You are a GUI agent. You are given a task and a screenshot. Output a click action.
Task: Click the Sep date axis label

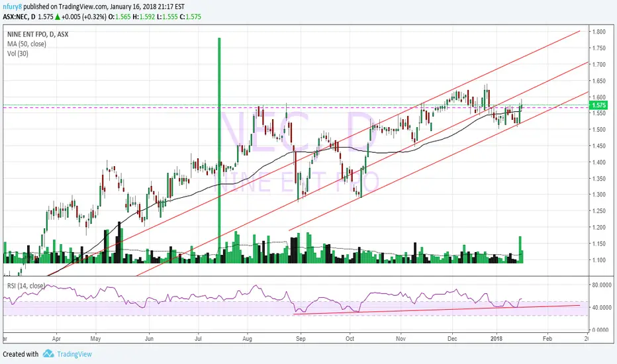(x=301, y=338)
